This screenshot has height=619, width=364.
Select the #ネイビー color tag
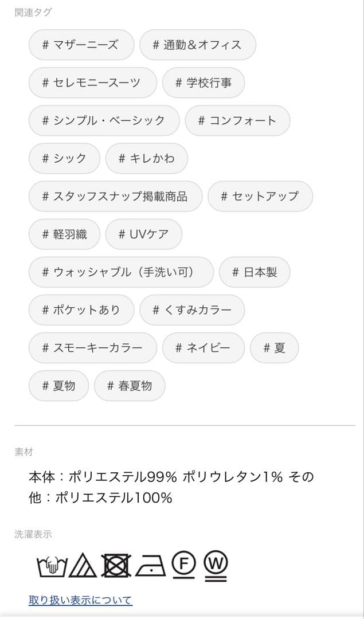pos(203,347)
